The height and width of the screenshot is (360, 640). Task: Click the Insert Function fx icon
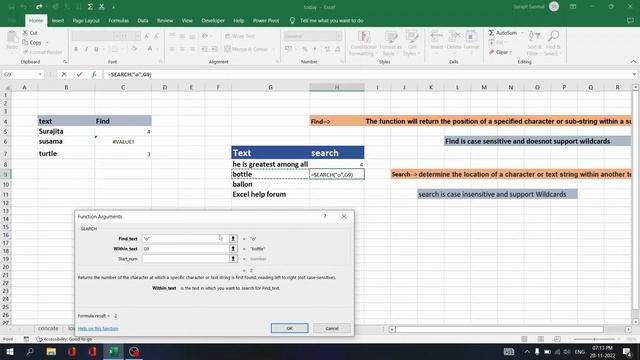pyautogui.click(x=94, y=74)
